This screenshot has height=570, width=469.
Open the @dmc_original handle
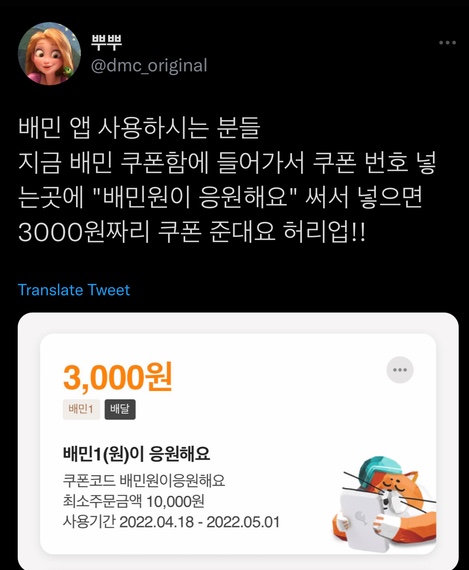coord(149,66)
